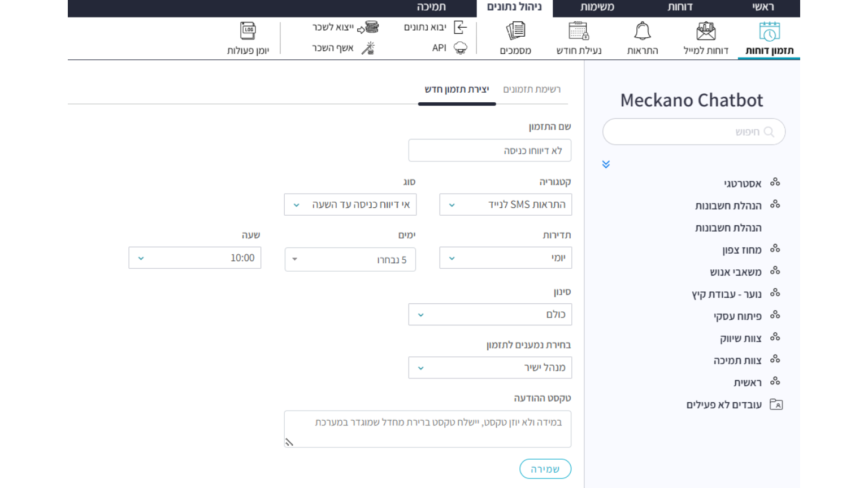
Task: Open the שעה time dropdown showing 10:00
Action: [x=195, y=258]
